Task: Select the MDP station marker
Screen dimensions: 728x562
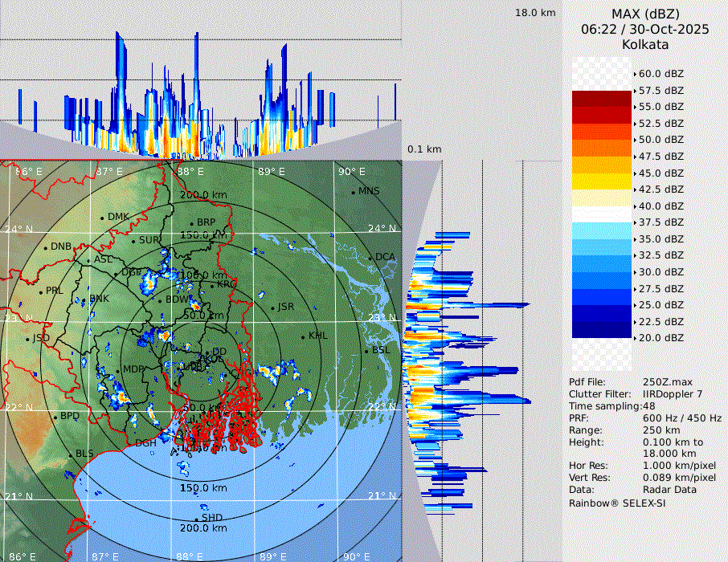Action: coord(117,370)
